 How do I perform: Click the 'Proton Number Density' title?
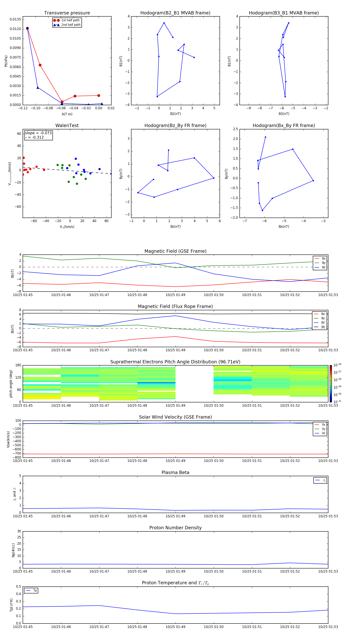tap(175, 528)
